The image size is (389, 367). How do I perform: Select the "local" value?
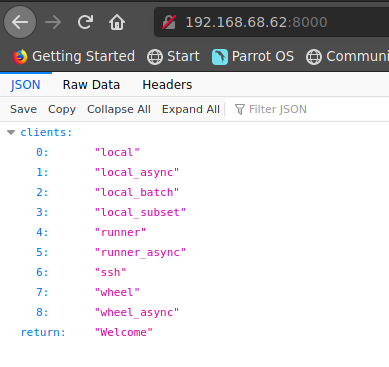pyautogui.click(x=117, y=152)
